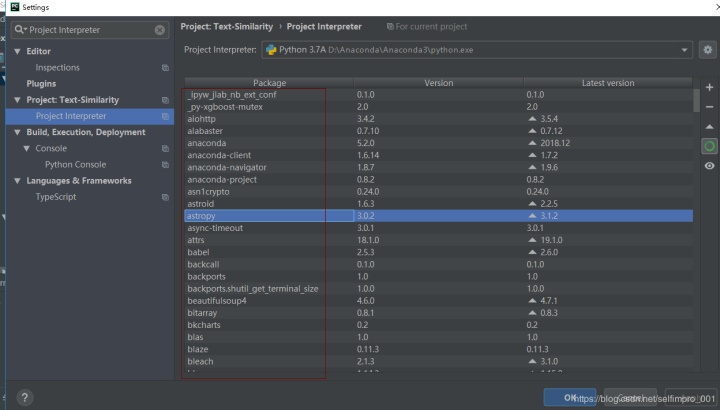Select the beautifulsoup4 package row
Viewport: 720px width, 410px height.
pyautogui.click(x=439, y=301)
